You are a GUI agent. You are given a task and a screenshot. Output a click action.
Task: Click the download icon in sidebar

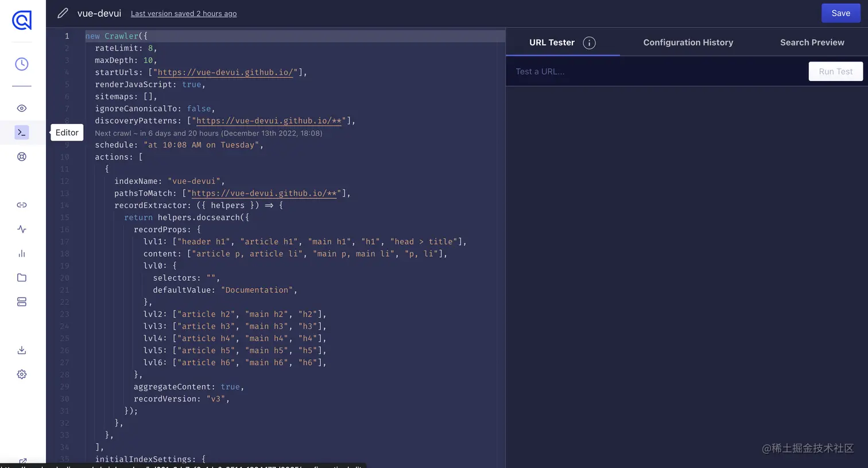click(22, 350)
